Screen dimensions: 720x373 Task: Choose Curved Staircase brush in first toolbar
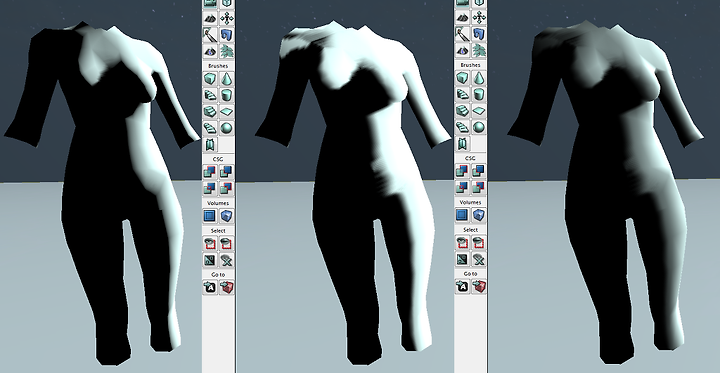[x=210, y=95]
